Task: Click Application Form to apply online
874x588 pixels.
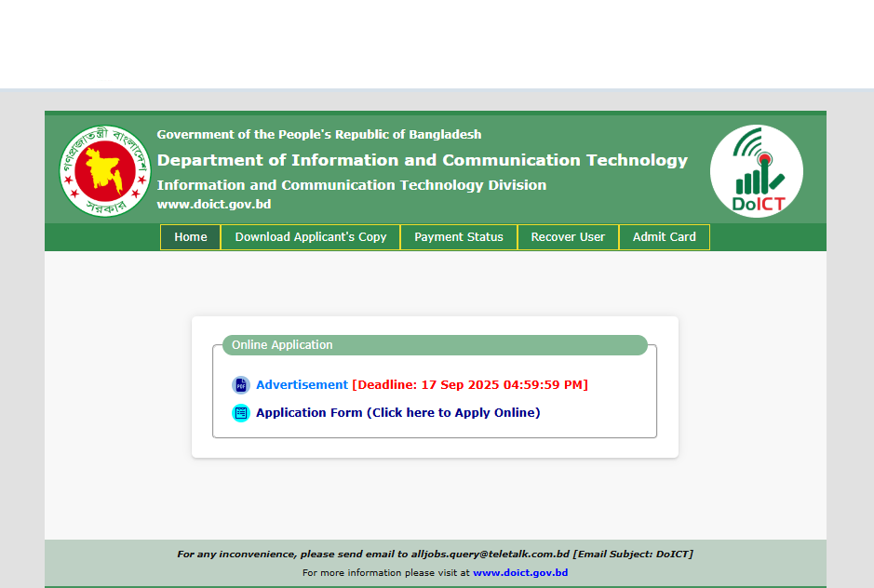Action: coord(397,413)
